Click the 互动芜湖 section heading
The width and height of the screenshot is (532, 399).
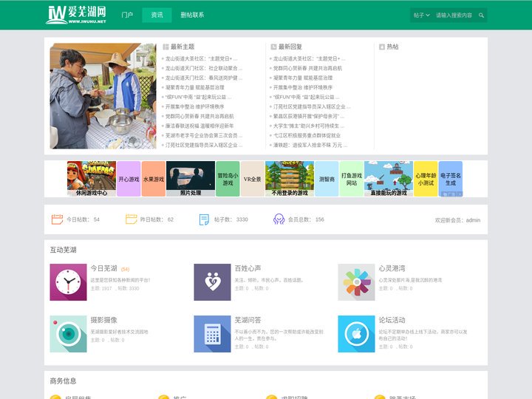pyautogui.click(x=63, y=250)
